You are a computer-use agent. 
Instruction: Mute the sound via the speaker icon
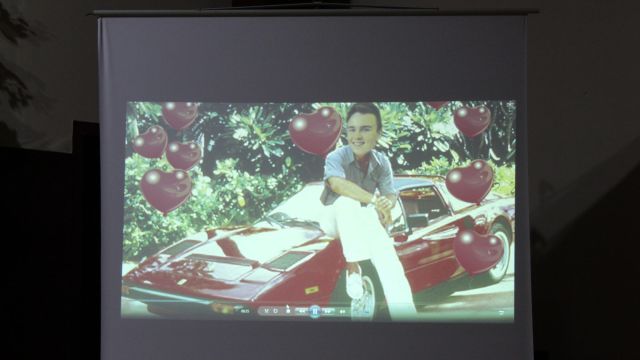pyautogui.click(x=342, y=312)
